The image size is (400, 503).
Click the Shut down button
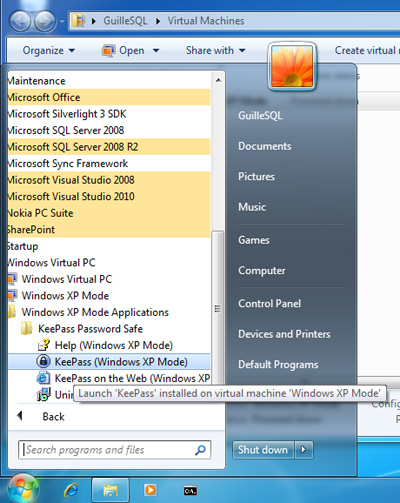(263, 450)
